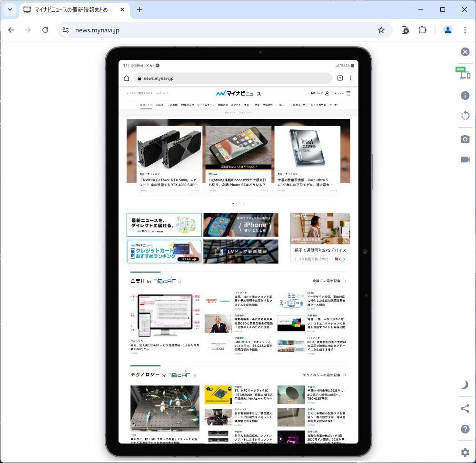Open simulator help question mark
Viewport: 476px width, 463px height.
[465, 429]
